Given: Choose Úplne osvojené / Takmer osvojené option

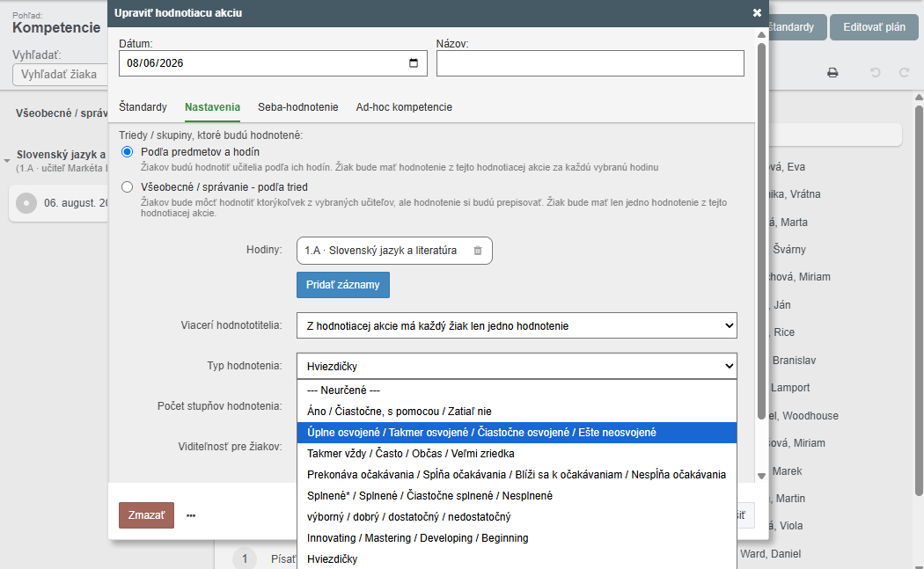Looking at the screenshot, I should pos(517,433).
